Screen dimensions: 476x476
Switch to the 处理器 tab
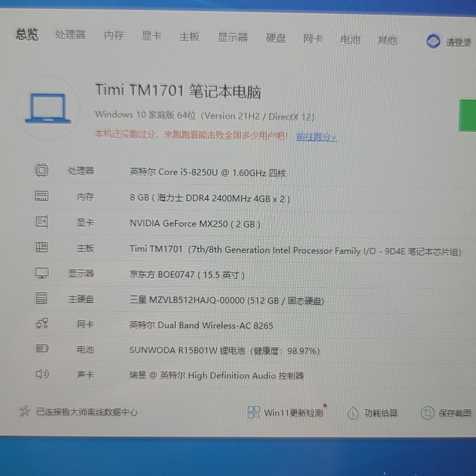coord(70,34)
